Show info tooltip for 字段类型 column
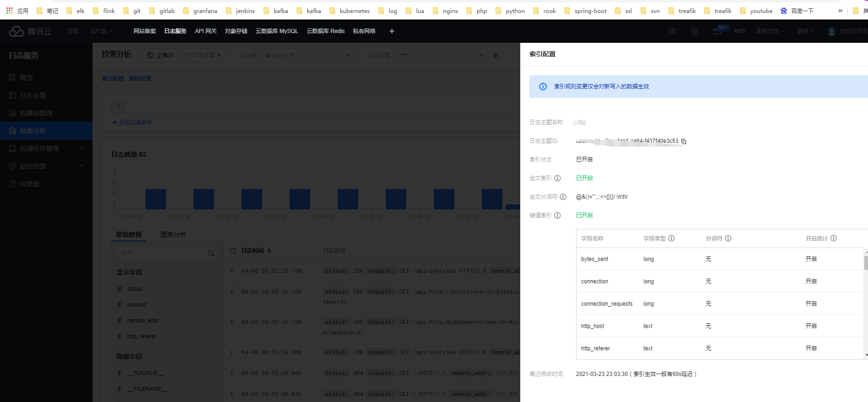The image size is (868, 402). (671, 238)
